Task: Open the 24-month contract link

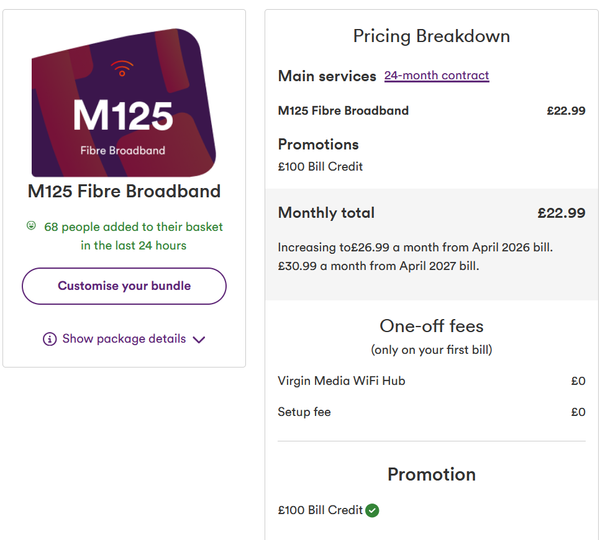Action: 436,76
